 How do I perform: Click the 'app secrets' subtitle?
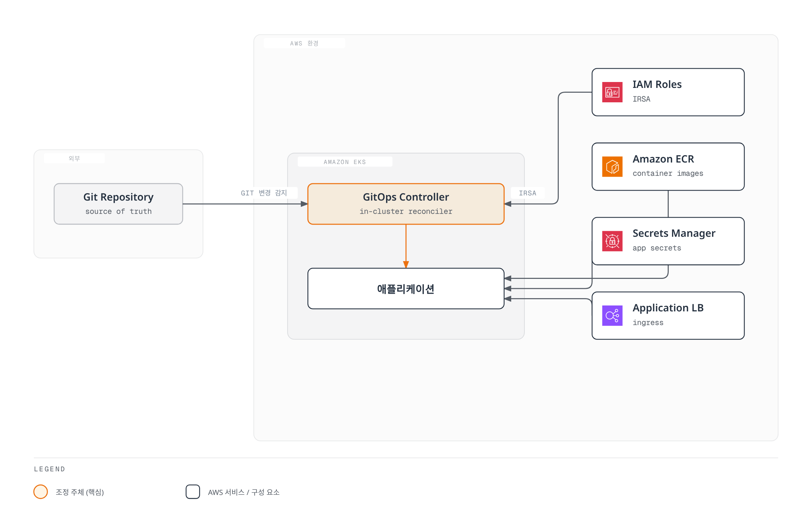point(657,248)
